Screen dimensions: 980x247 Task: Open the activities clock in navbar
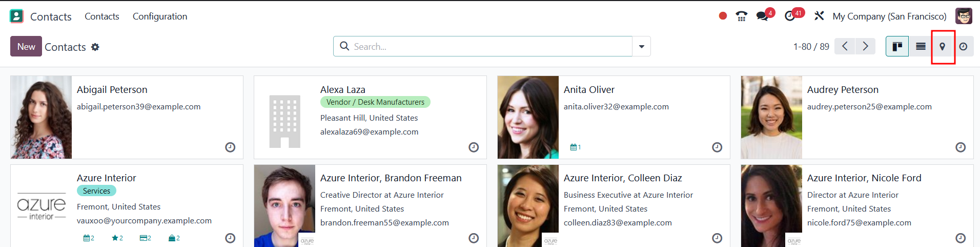[790, 16]
